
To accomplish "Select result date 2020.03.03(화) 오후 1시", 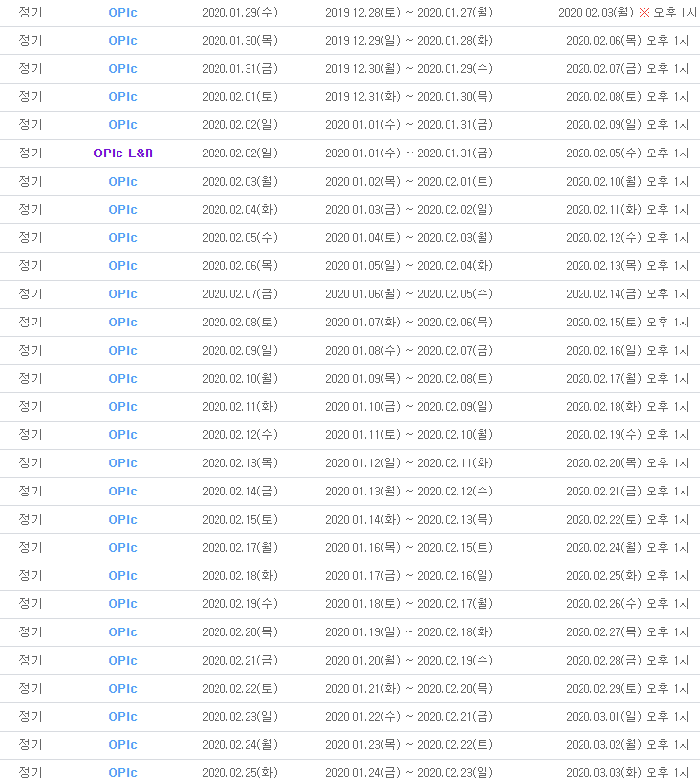I will [627, 772].
